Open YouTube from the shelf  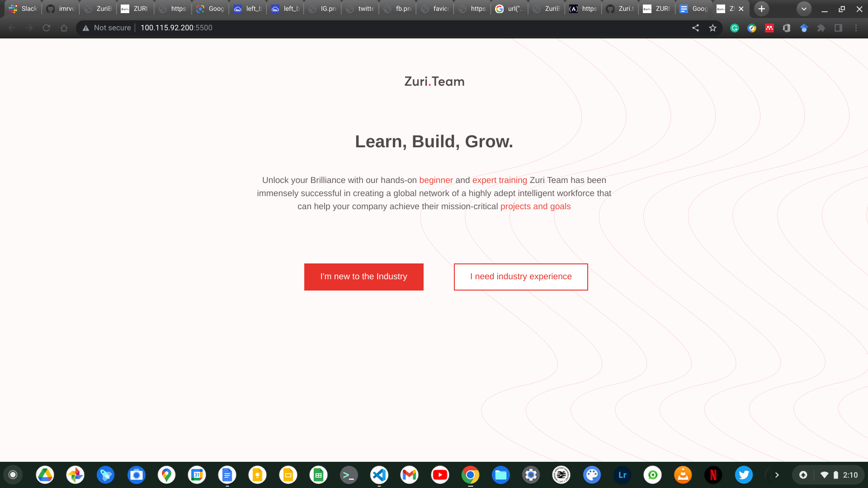(440, 475)
